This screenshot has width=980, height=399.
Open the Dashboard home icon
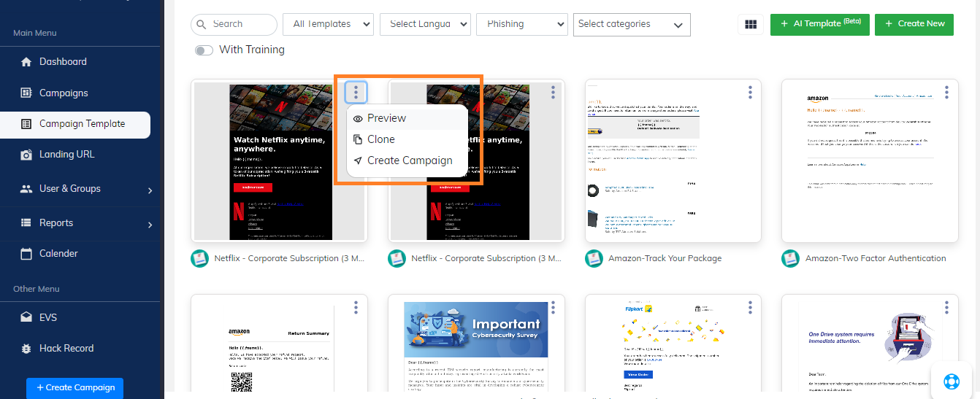pyautogui.click(x=26, y=62)
